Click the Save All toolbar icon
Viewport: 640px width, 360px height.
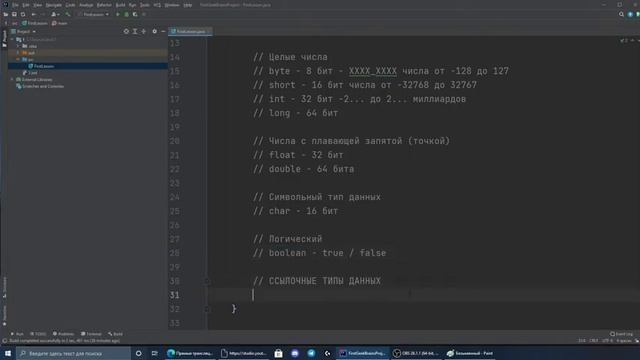[14, 14]
